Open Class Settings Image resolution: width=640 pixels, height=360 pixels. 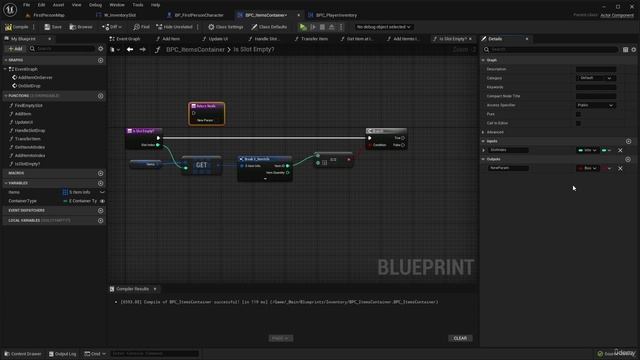click(226, 27)
